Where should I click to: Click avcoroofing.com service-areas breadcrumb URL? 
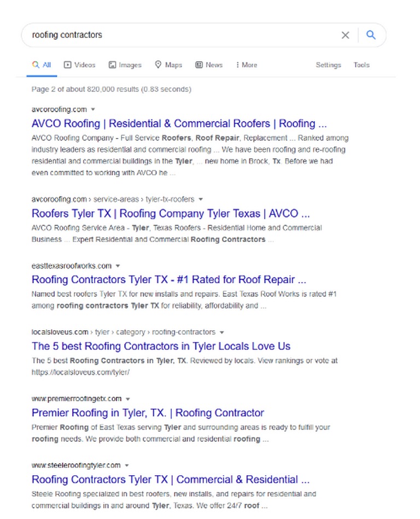[x=113, y=199]
